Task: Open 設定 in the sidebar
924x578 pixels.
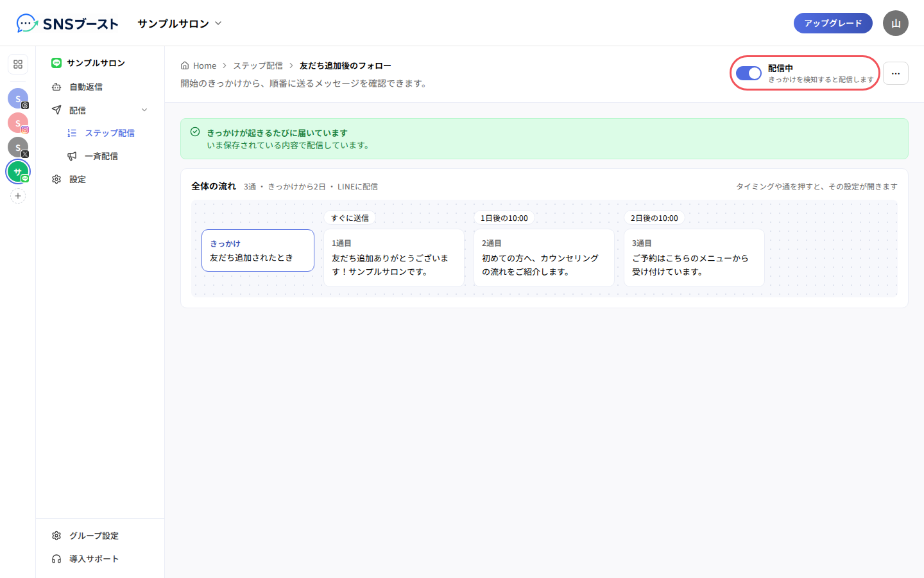Action: [x=100, y=179]
